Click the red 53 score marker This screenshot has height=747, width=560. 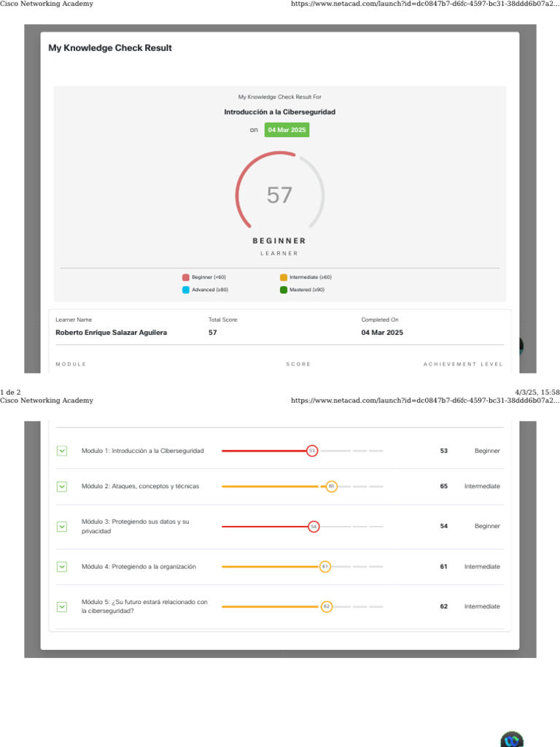point(312,451)
